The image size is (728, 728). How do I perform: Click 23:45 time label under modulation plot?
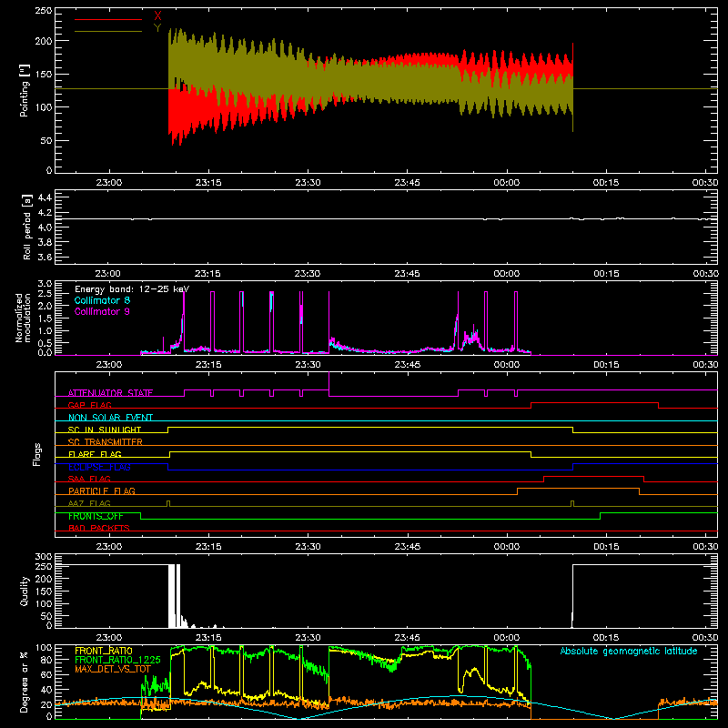coord(407,365)
